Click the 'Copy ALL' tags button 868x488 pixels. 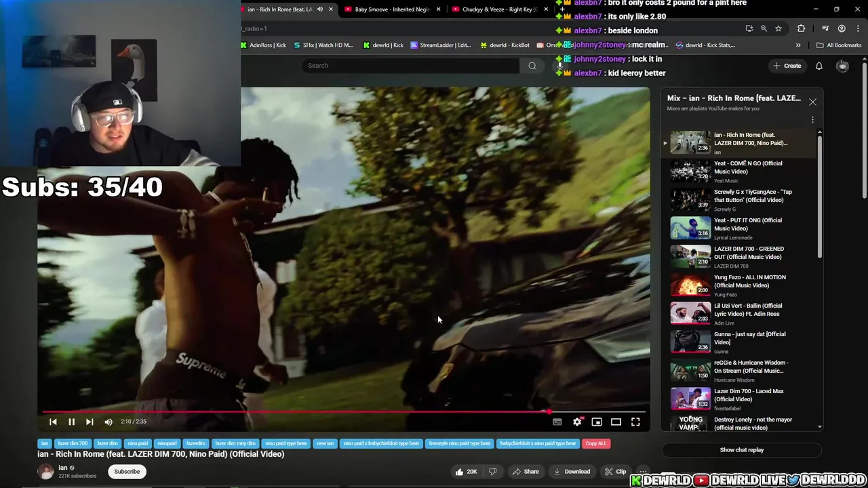[596, 443]
